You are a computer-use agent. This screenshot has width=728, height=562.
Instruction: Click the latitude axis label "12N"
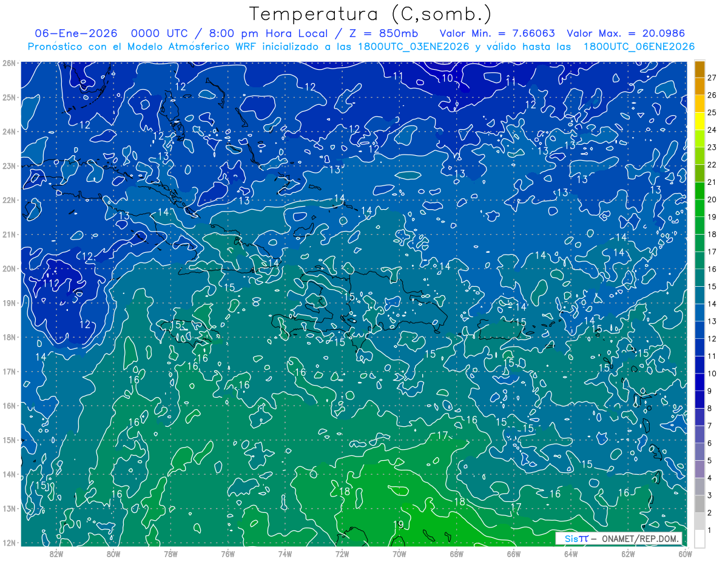click(8, 543)
